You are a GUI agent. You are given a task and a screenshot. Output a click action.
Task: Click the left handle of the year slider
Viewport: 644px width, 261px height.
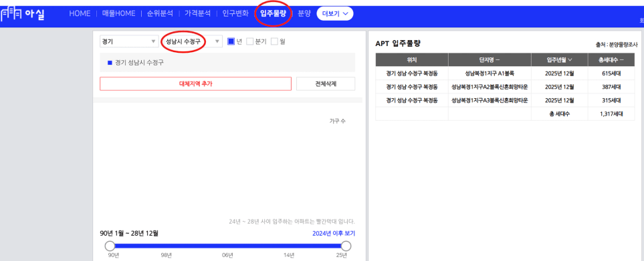[x=110, y=246]
